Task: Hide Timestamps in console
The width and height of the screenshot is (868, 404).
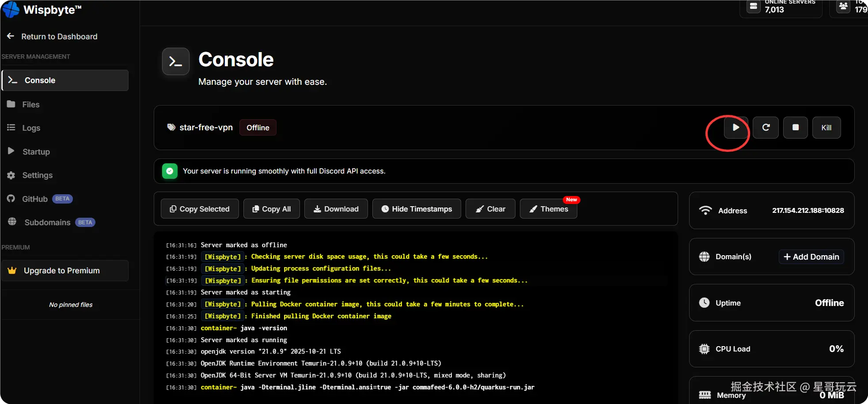Action: click(x=417, y=209)
